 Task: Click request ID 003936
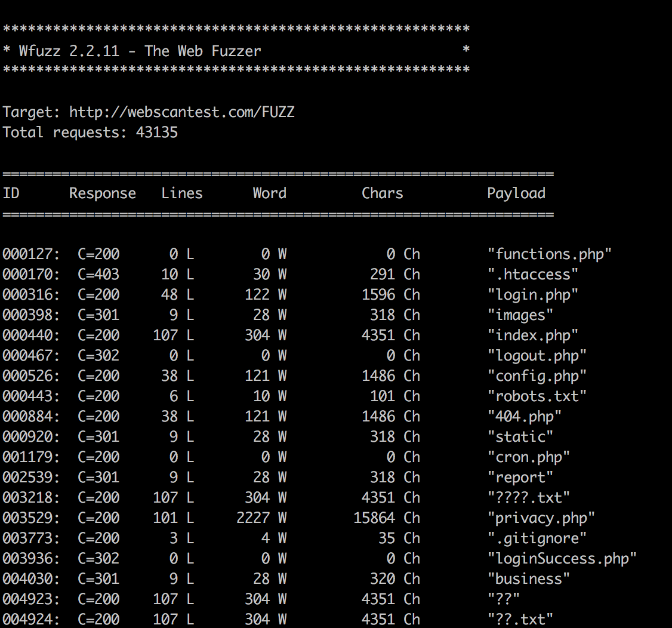coord(31,559)
